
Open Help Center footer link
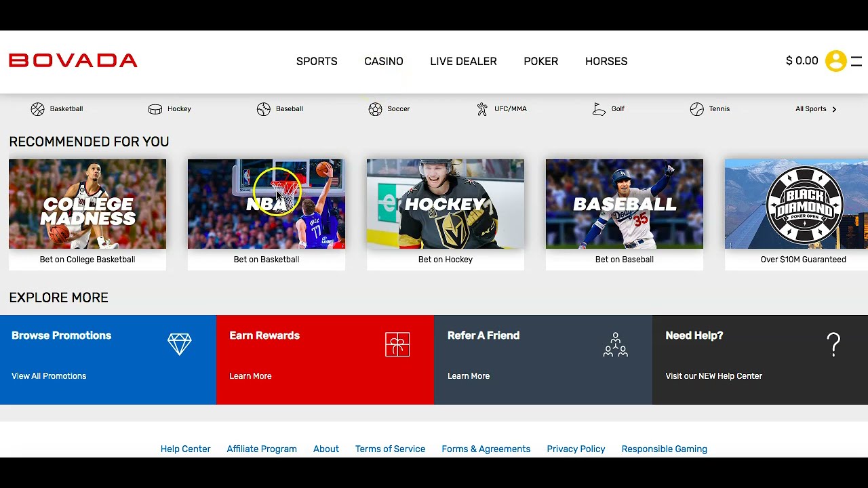click(x=186, y=449)
